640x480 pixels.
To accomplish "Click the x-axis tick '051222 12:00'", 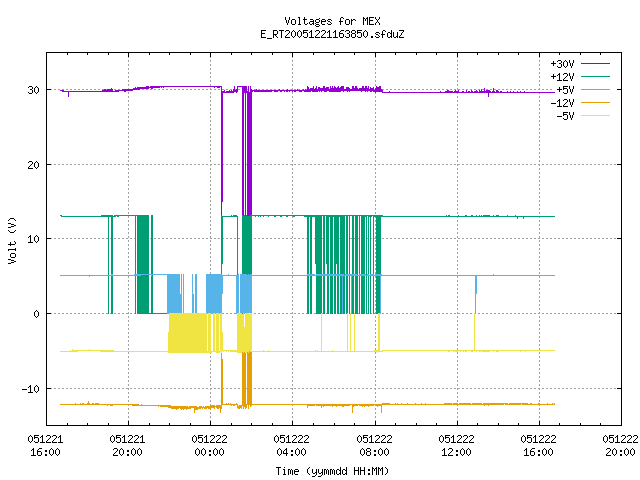I will coord(456,446).
